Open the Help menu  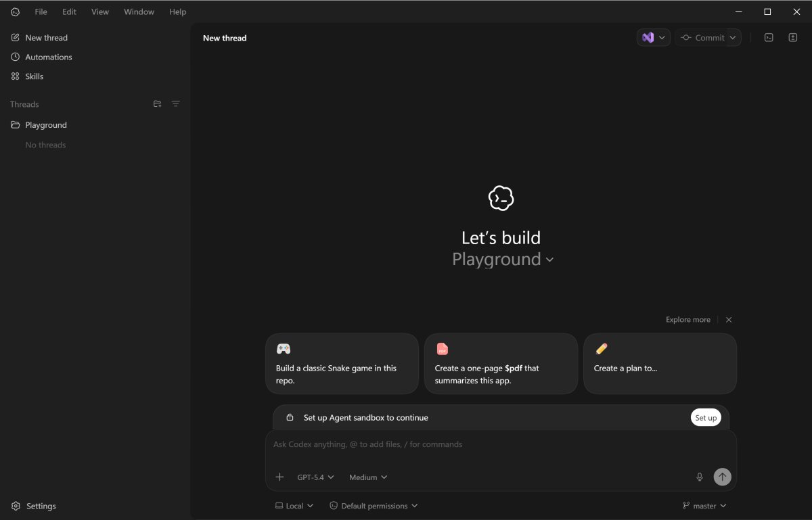pyautogui.click(x=178, y=11)
